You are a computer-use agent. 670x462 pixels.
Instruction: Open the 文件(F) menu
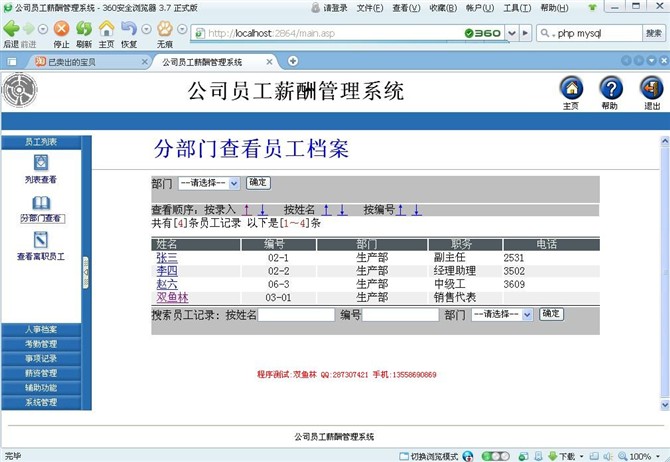370,8
